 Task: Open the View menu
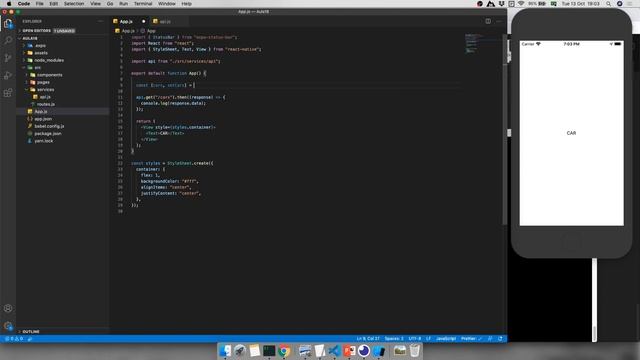(x=96, y=4)
